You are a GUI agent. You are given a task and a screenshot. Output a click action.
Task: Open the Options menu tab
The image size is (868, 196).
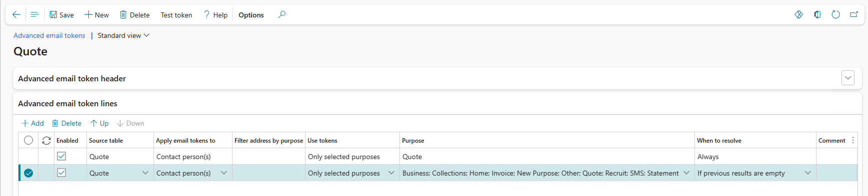tap(251, 15)
